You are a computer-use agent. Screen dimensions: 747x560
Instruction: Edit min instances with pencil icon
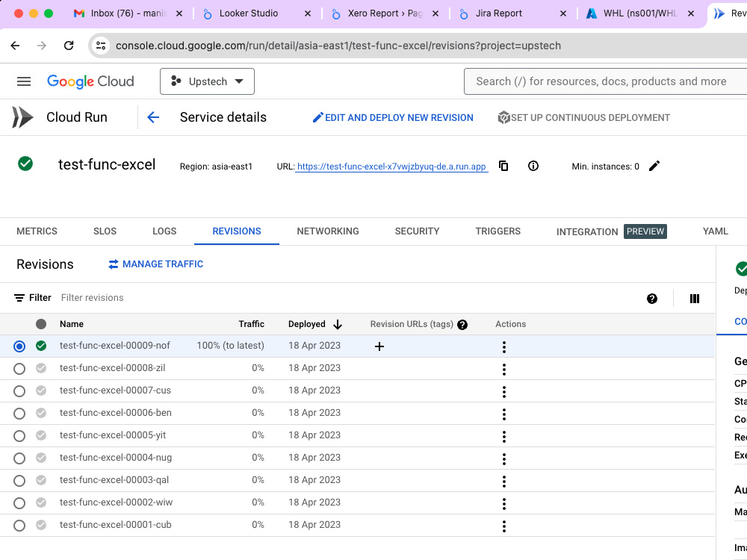click(x=654, y=166)
